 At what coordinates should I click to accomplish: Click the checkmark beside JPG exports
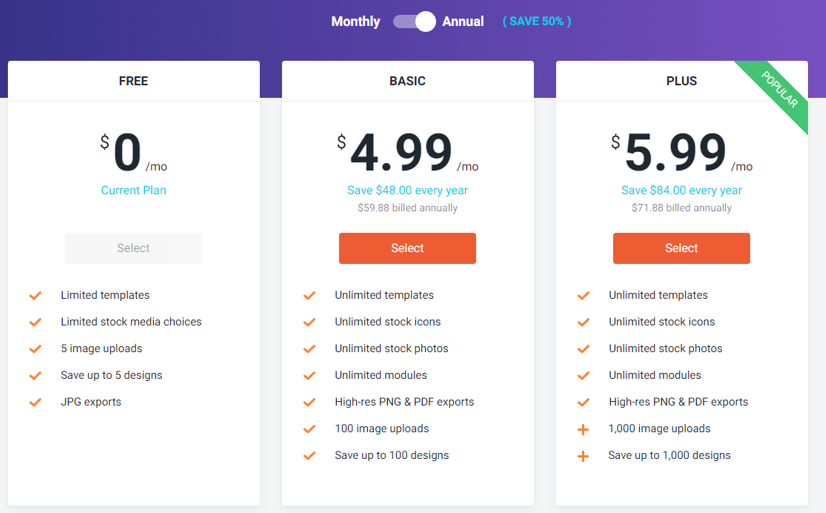pyautogui.click(x=35, y=402)
